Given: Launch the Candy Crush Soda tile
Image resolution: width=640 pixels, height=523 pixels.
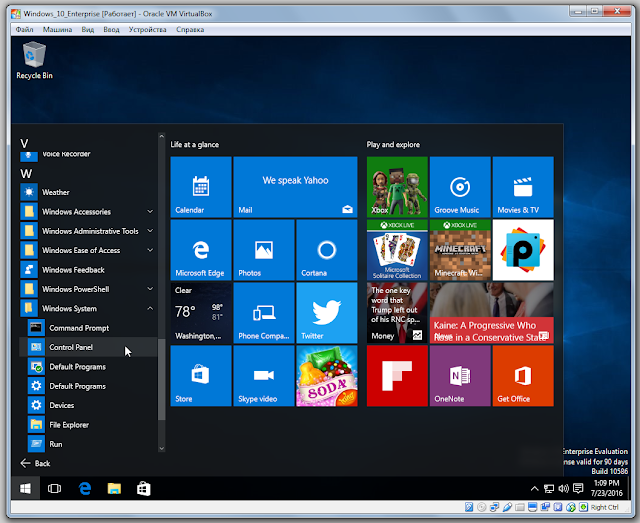Looking at the screenshot, I should click(x=327, y=376).
